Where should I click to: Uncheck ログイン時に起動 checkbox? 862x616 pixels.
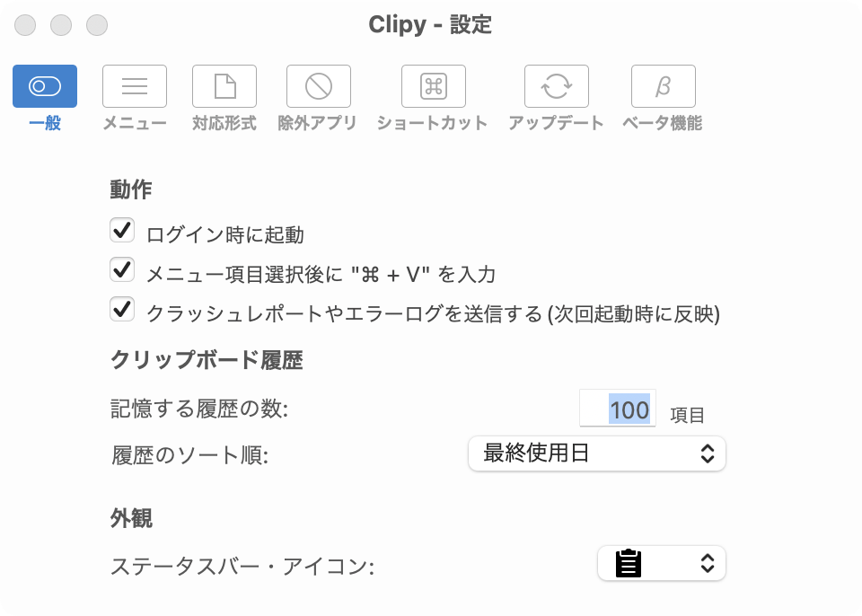[x=122, y=231]
